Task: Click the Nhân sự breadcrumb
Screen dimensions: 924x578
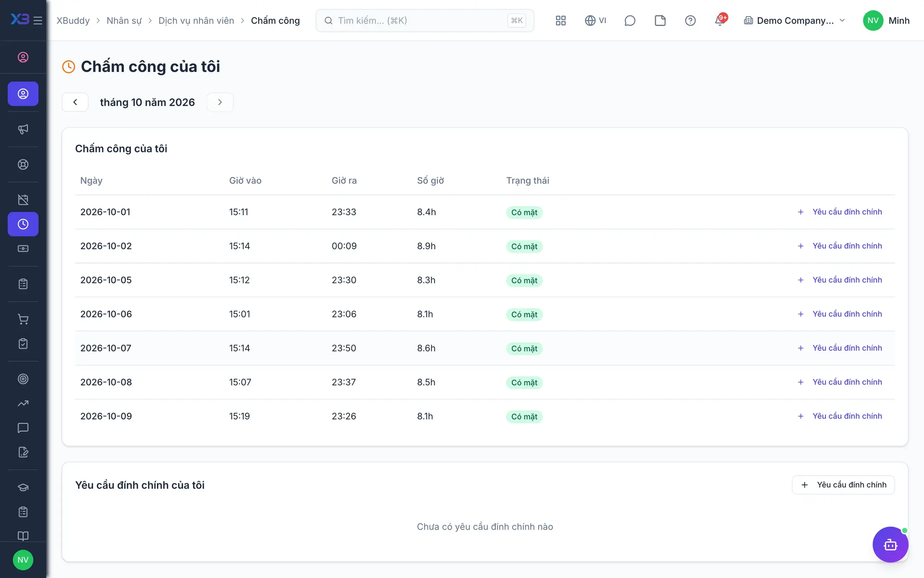Action: pos(124,21)
